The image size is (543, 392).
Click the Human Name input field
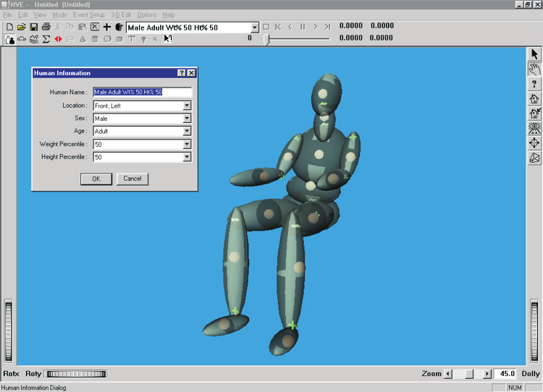143,92
